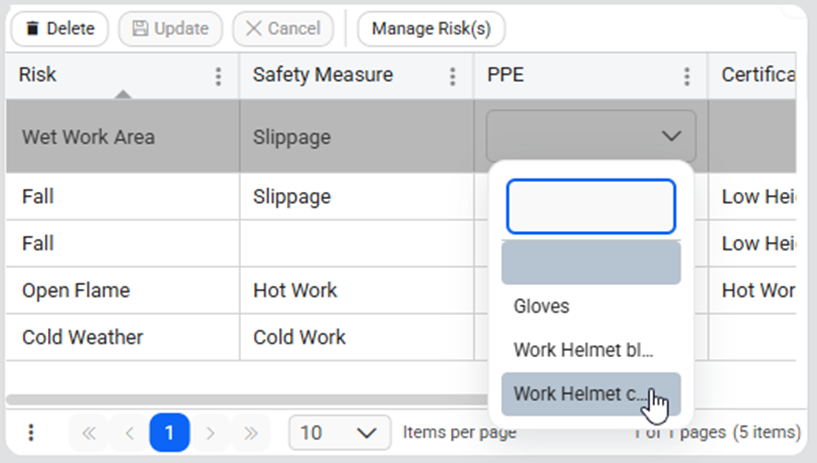Select page 1 in the pager

coord(169,433)
